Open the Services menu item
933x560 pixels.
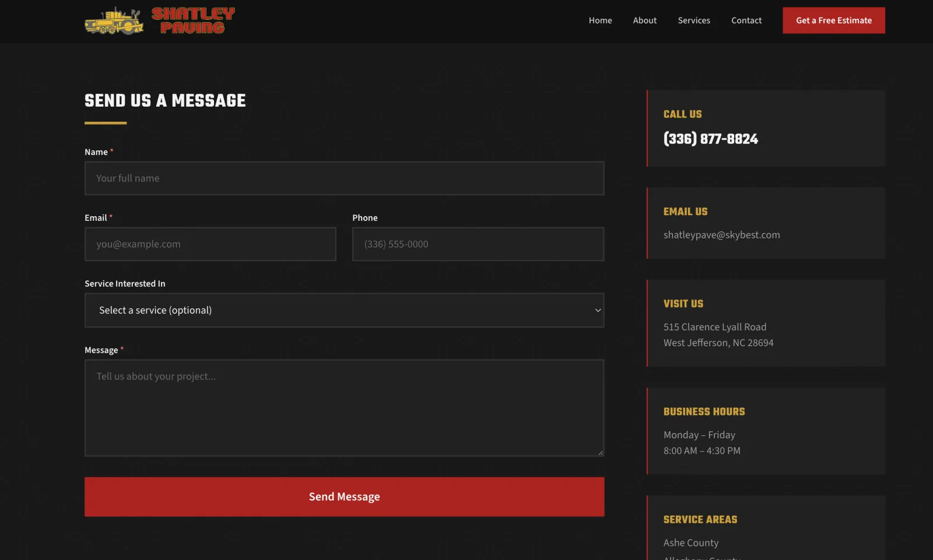tap(694, 20)
